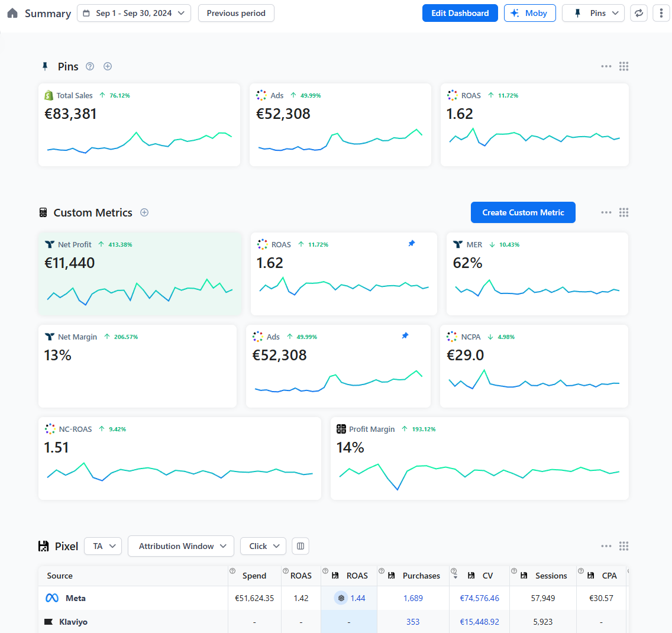Open the three-dot menu in top bar
Image resolution: width=672 pixels, height=633 pixels.
[661, 13]
